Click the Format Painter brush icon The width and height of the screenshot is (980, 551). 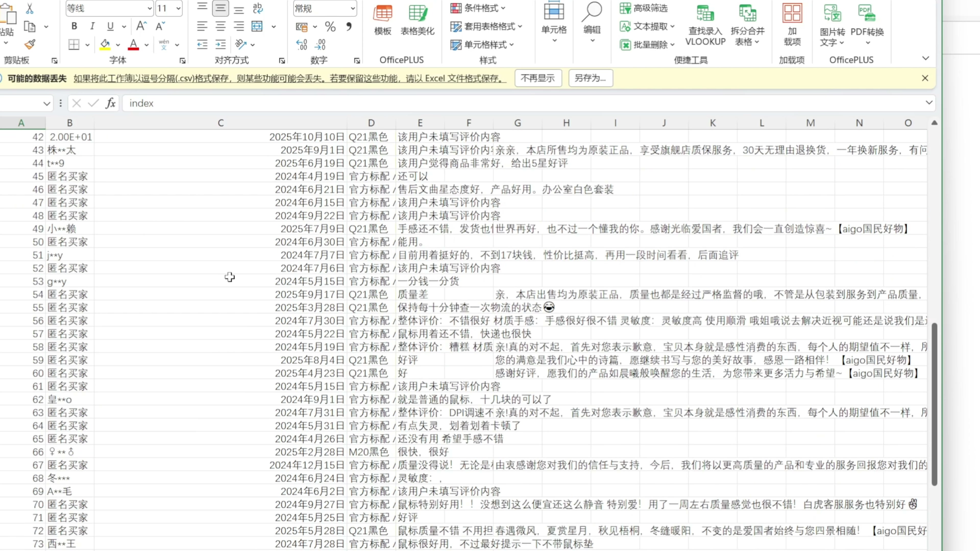30,44
